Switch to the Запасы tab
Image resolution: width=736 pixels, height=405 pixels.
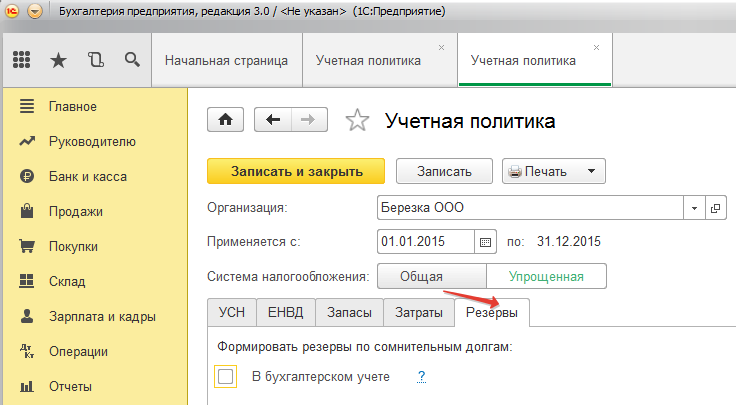pyautogui.click(x=350, y=313)
